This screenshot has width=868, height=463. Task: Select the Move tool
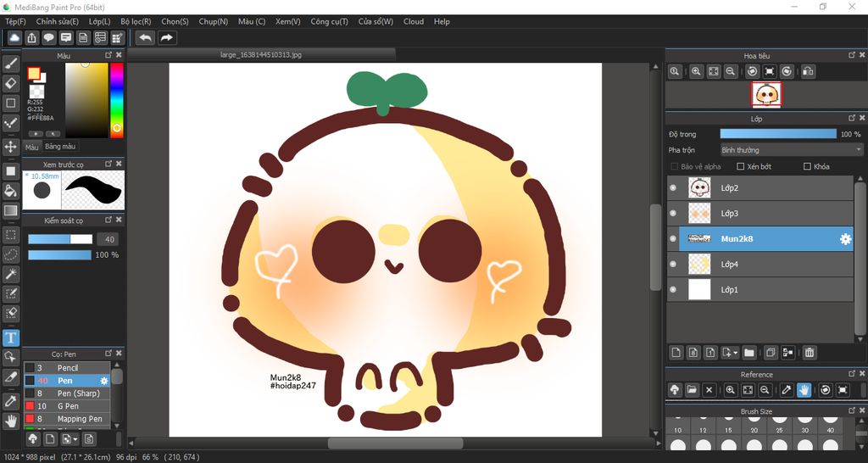tap(10, 147)
